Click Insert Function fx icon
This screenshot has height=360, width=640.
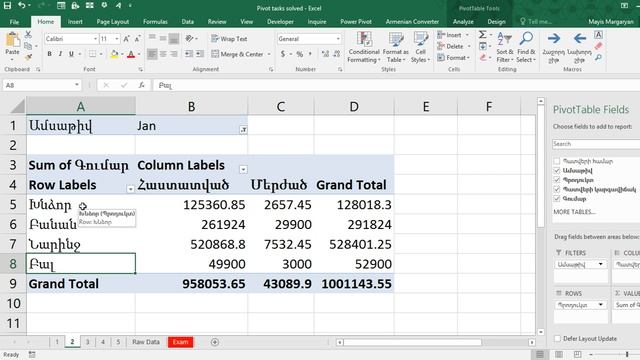[x=142, y=85]
